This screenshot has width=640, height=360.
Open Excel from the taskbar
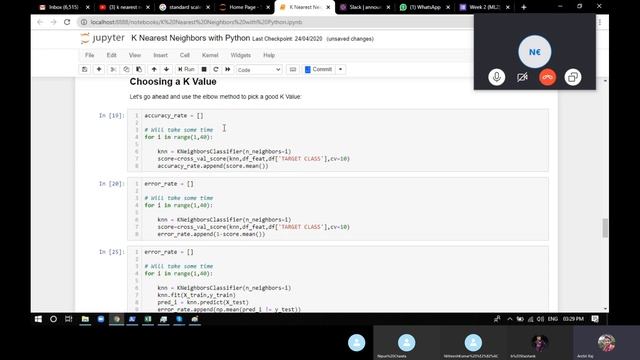click(x=148, y=319)
